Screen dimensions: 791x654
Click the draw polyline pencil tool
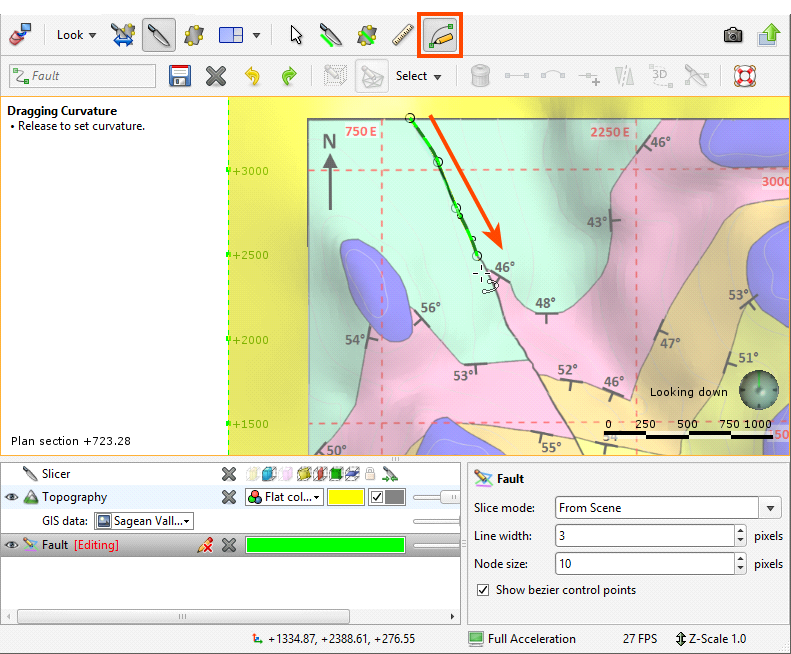pyautogui.click(x=440, y=35)
